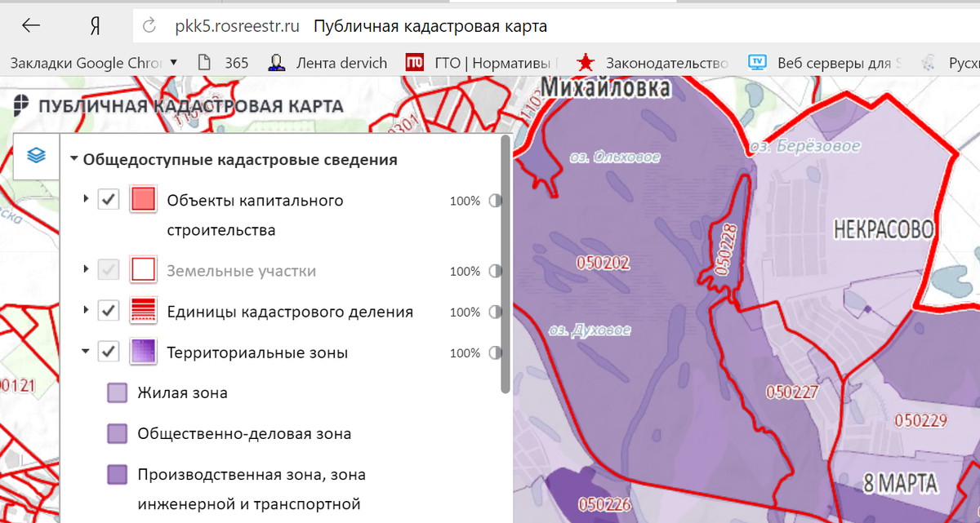Click cadastral quarter 050227 on map
980x523 pixels.
792,392
